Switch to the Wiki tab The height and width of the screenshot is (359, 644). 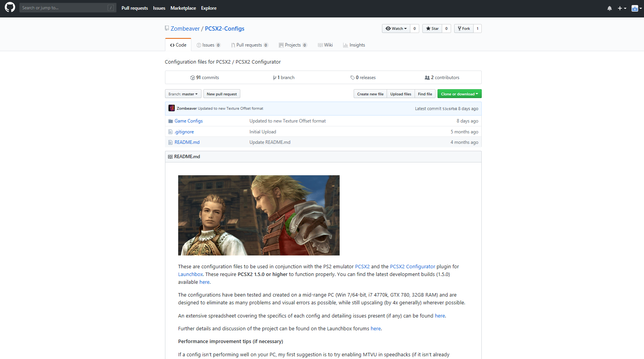point(325,45)
